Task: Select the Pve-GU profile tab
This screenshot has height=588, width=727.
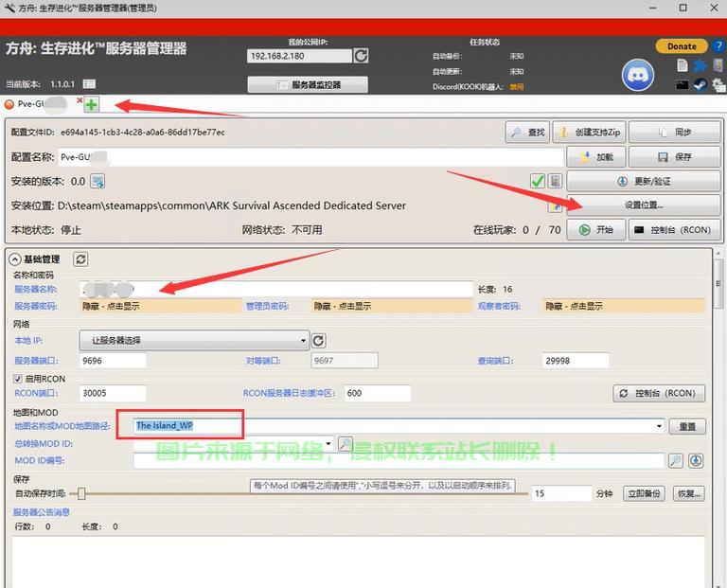Action: click(37, 104)
